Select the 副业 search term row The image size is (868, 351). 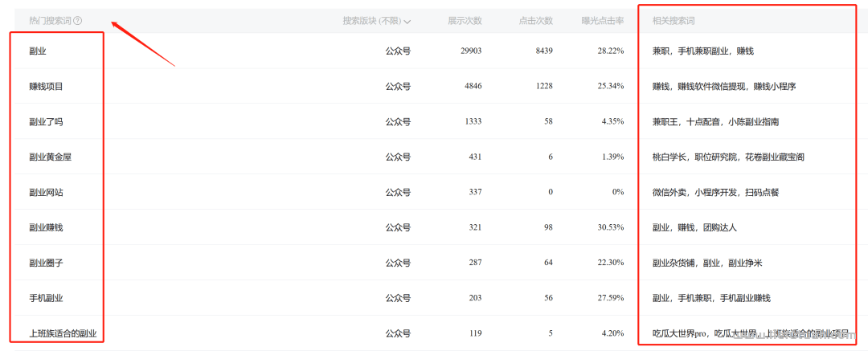tap(38, 51)
